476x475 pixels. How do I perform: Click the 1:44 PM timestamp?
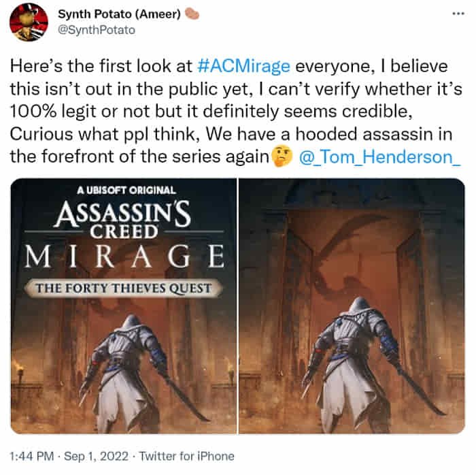[33, 456]
